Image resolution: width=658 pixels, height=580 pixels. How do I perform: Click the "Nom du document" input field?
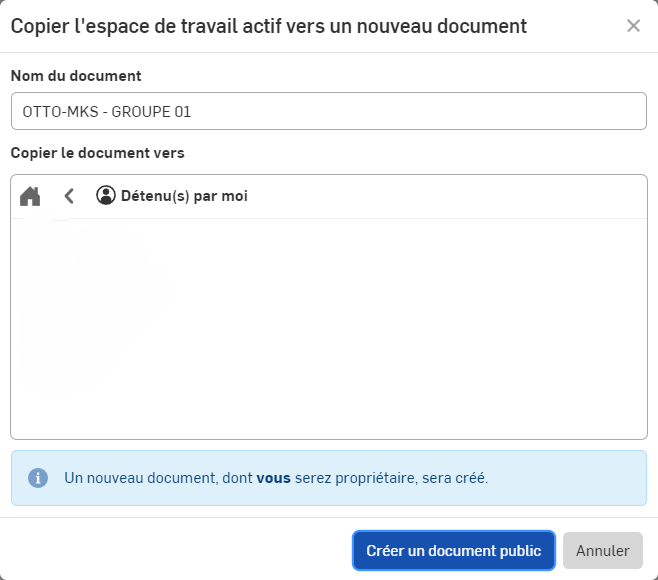coord(400,112)
